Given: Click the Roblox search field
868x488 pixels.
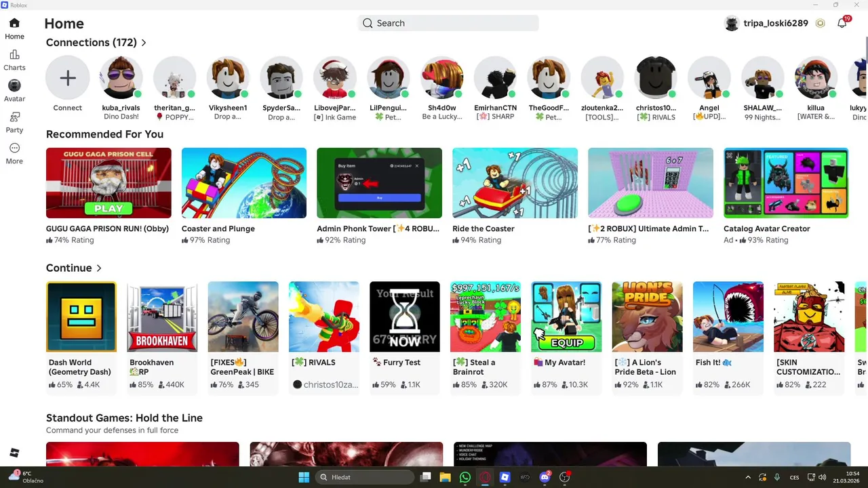Looking at the screenshot, I should point(448,23).
